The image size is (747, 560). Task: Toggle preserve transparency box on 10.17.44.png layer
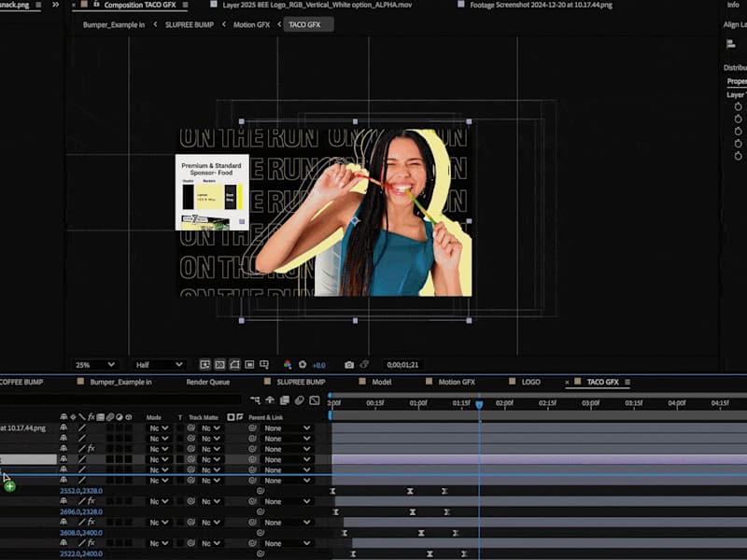pyautogui.click(x=179, y=428)
